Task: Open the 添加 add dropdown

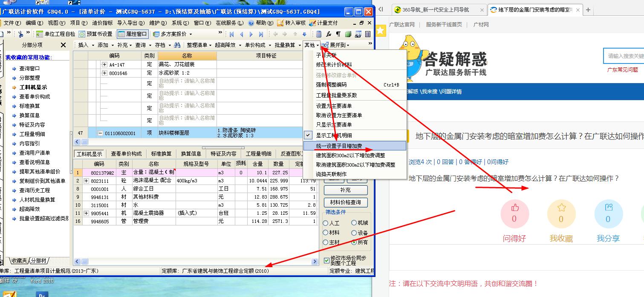Action: pyautogui.click(x=105, y=45)
